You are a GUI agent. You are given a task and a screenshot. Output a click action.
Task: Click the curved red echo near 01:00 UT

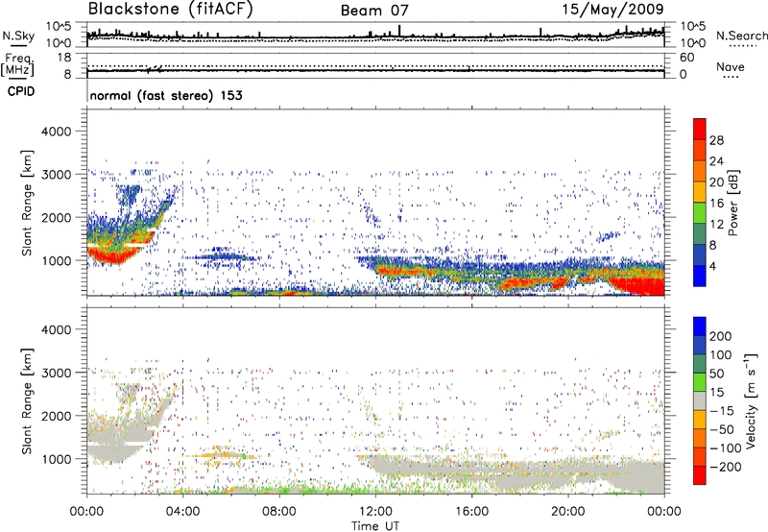click(x=114, y=255)
